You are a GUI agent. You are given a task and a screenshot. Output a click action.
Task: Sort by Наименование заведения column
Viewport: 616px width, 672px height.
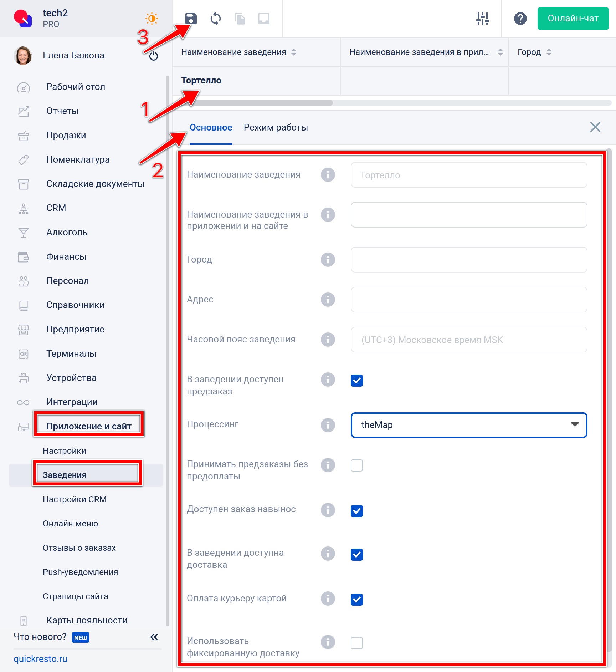click(x=239, y=52)
